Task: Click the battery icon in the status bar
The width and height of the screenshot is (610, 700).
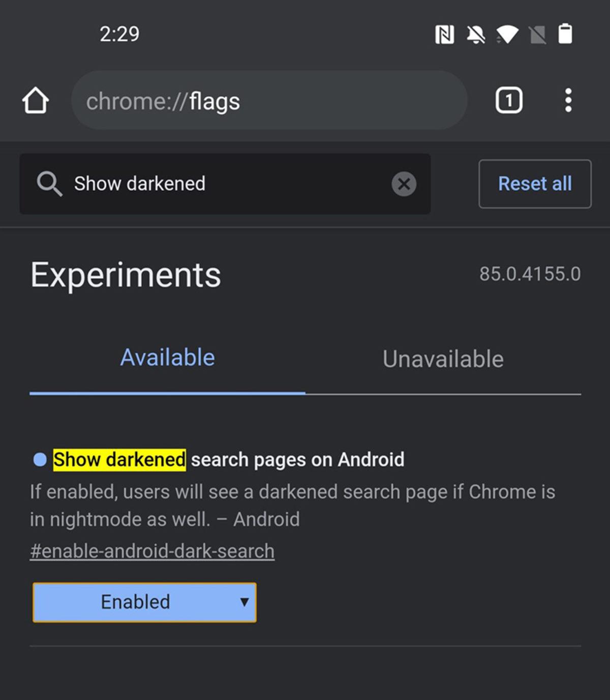Action: (x=564, y=35)
